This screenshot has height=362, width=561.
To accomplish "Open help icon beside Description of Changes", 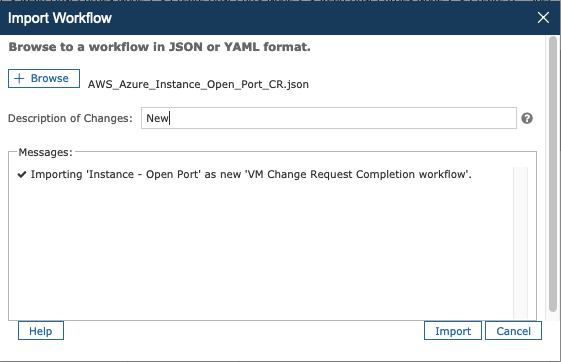I will click(x=527, y=118).
